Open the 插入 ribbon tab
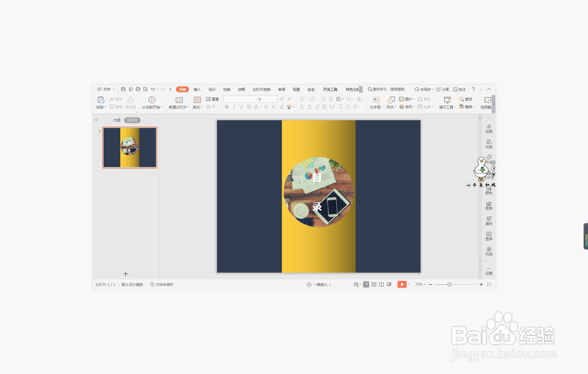This screenshot has width=588, height=374. [x=197, y=89]
